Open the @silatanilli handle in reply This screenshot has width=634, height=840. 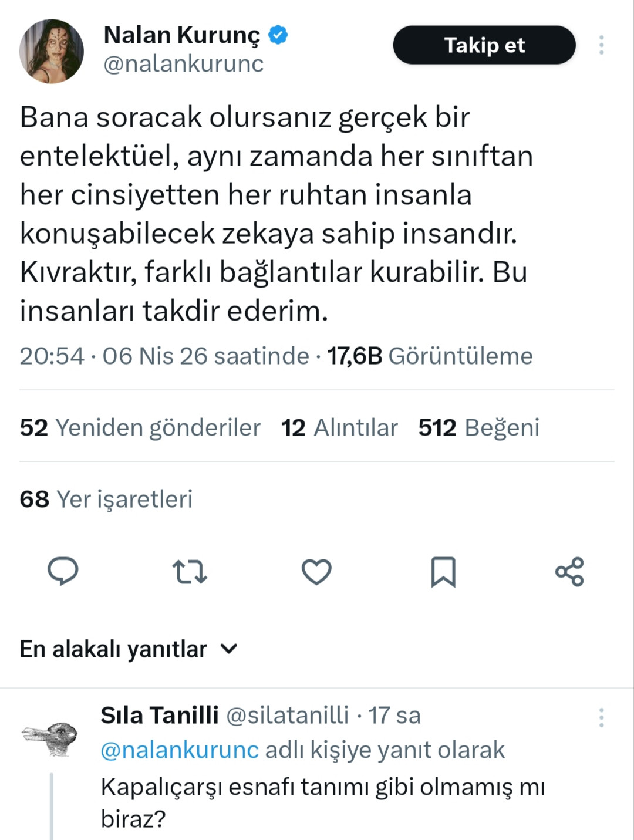coord(287,716)
